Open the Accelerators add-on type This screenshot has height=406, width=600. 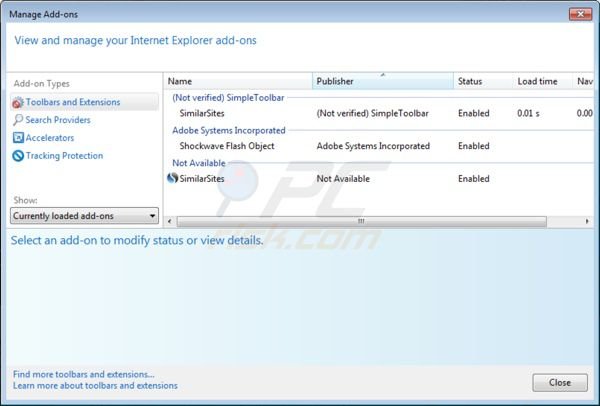tap(50, 138)
